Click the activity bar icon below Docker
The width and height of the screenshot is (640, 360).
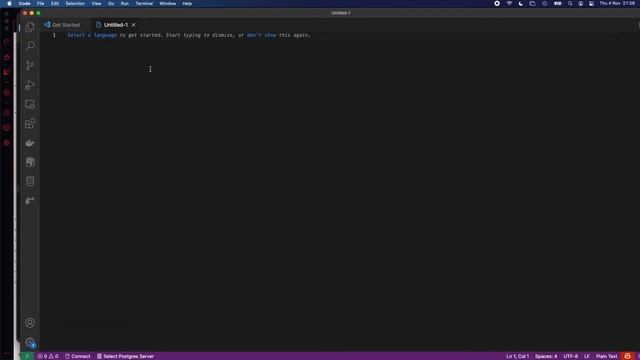pyautogui.click(x=30, y=162)
